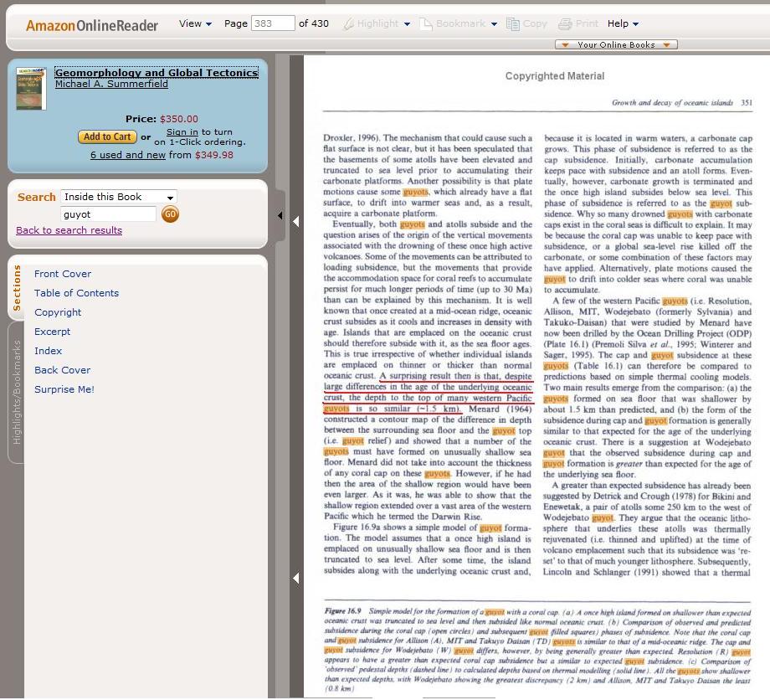Open the Geomorphology and Global Tectonics title link
The width and height of the screenshot is (770, 700).
coord(157,73)
